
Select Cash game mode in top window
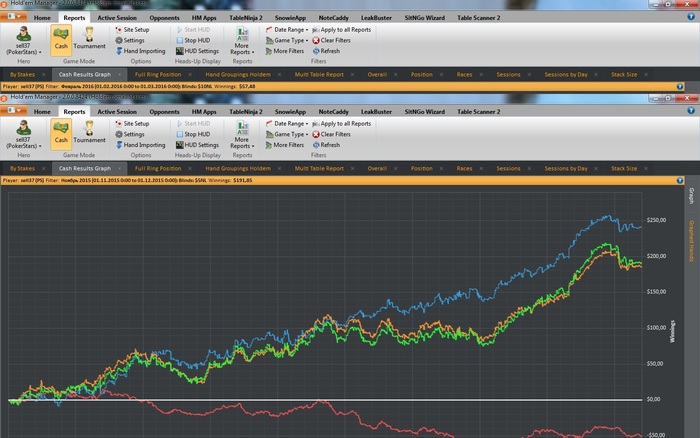pyautogui.click(x=61, y=40)
